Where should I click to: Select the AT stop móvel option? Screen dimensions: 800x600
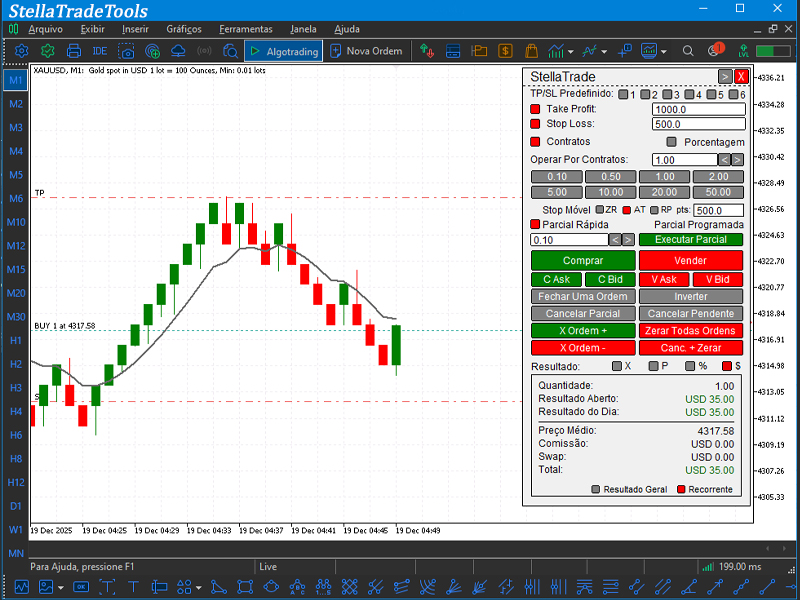coord(627,210)
